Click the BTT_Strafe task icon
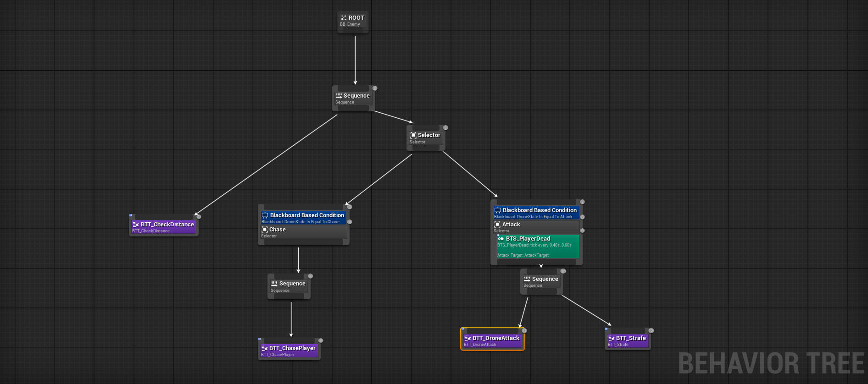 pyautogui.click(x=611, y=338)
